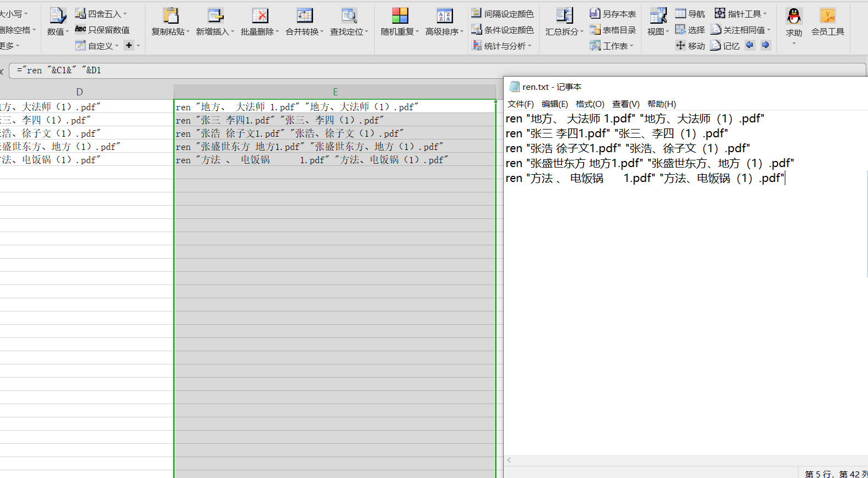Expand the 更多 dropdown
The height and width of the screenshot is (478, 868).
pos(18,46)
